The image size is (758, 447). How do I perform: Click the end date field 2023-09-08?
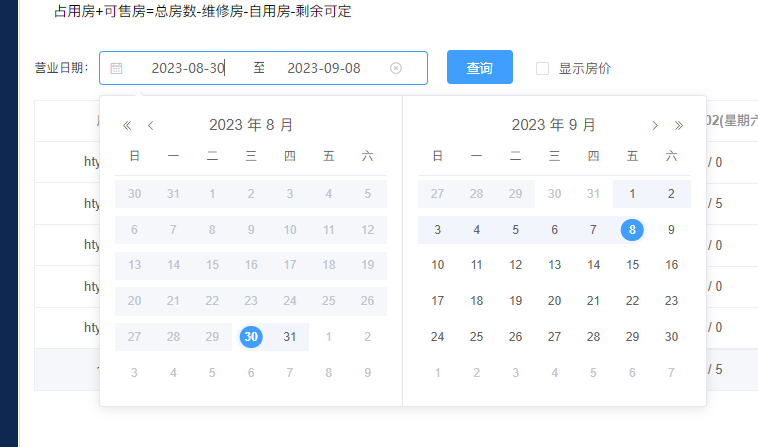coord(323,68)
